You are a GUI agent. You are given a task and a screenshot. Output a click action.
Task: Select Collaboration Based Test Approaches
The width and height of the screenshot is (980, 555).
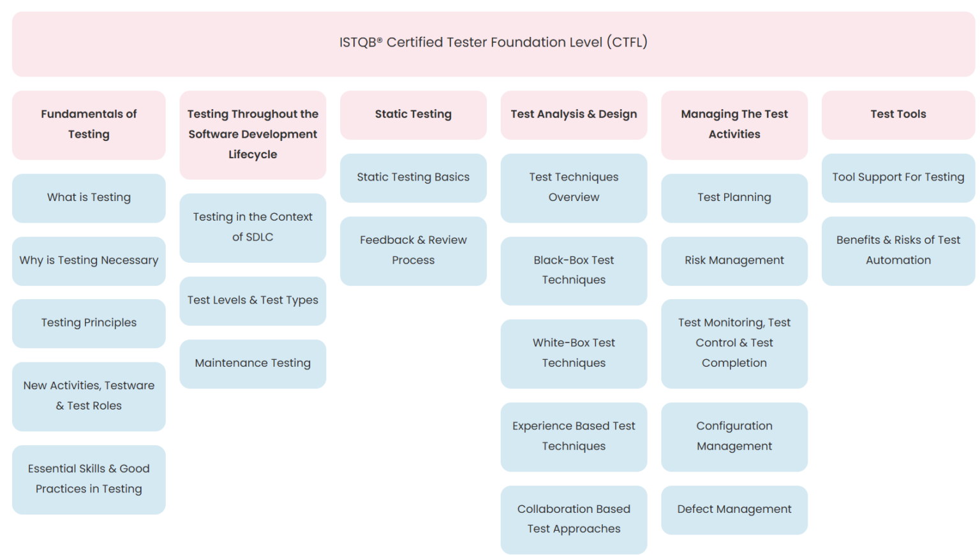coord(574,519)
